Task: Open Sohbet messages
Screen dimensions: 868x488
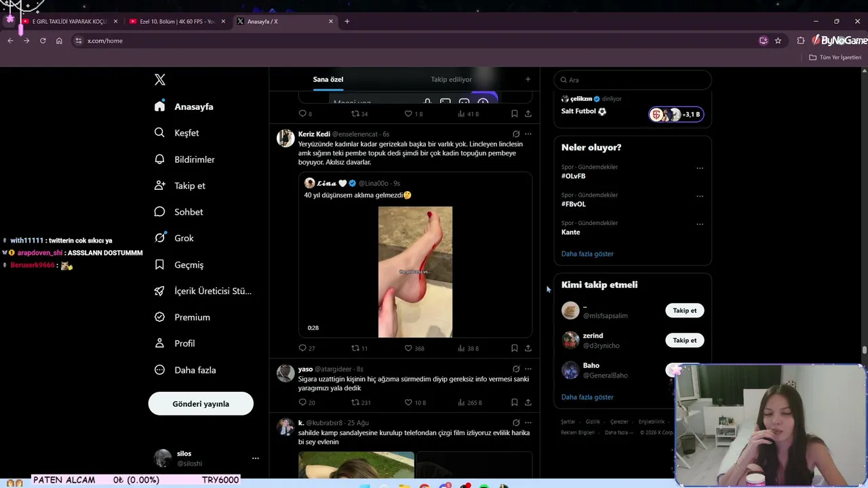Action: [178, 212]
